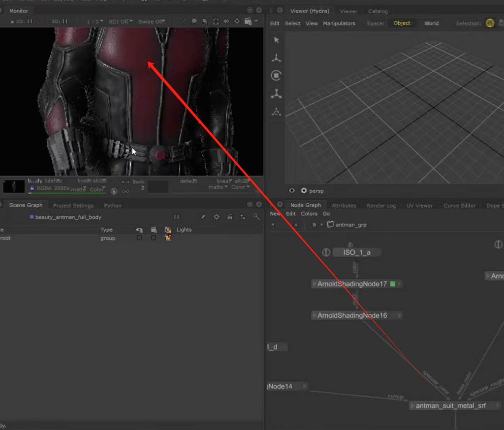Click the pencil icon in Scene Graph
The height and width of the screenshot is (430, 504).
(x=203, y=217)
